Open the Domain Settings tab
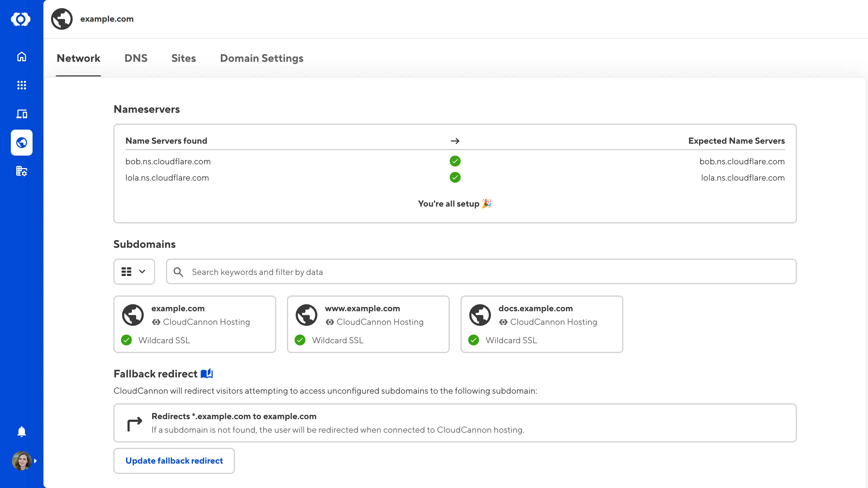Viewport: 868px width, 488px height. point(261,58)
